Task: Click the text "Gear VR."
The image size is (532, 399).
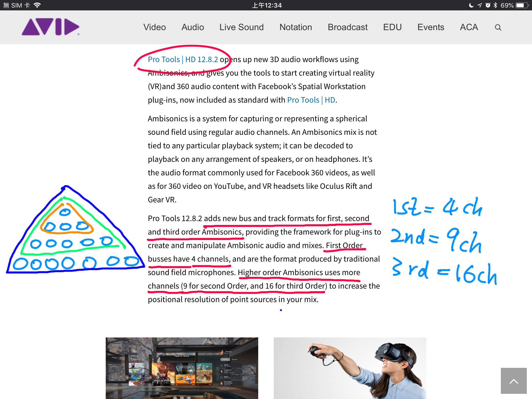Action: click(162, 200)
